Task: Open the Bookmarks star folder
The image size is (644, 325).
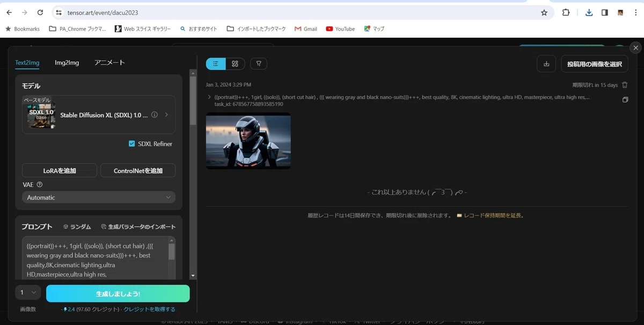Action: (x=23, y=29)
